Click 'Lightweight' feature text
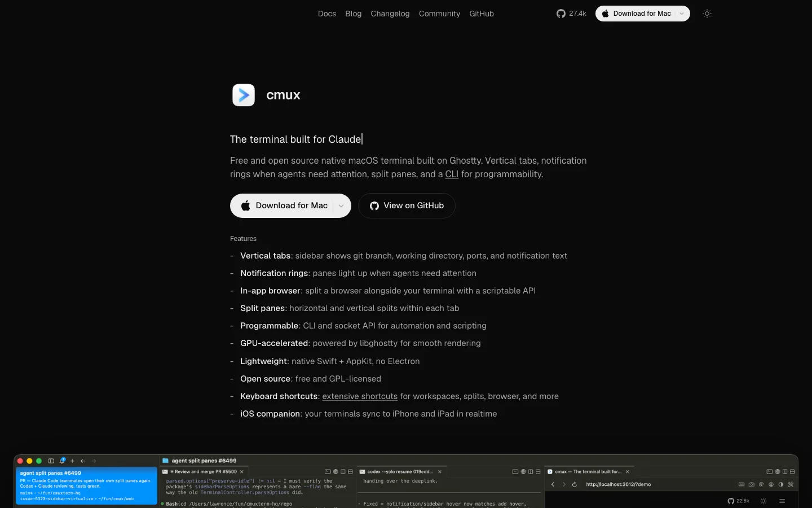The height and width of the screenshot is (508, 812). 263,361
